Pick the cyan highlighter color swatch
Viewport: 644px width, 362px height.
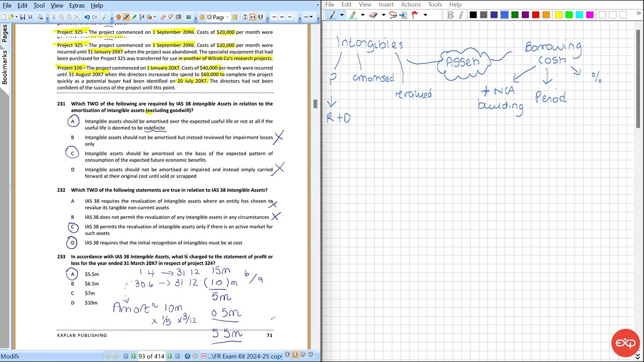579,15
